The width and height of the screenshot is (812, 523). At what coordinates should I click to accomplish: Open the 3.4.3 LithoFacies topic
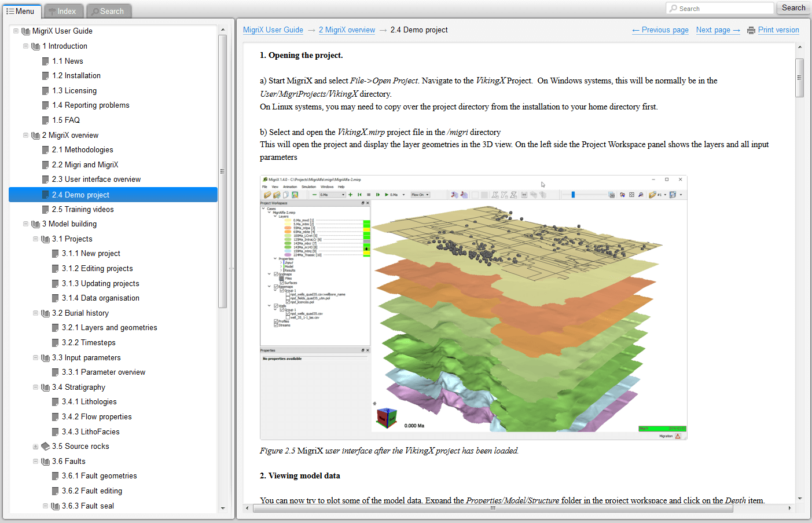91,432
